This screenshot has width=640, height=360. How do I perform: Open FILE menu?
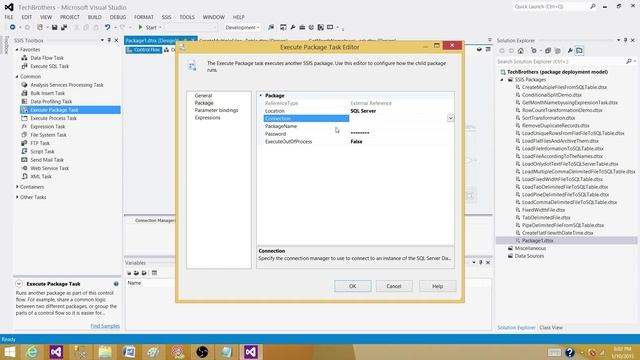coord(9,17)
